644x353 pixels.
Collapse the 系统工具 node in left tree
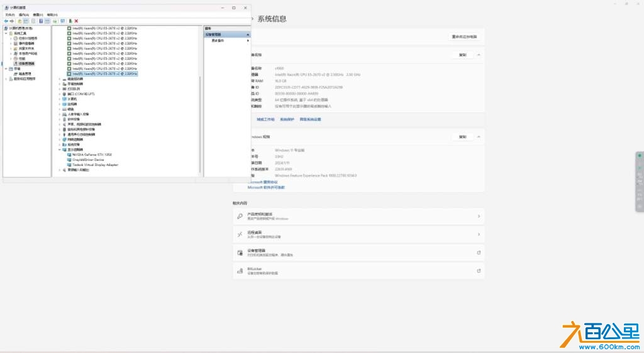(6, 33)
